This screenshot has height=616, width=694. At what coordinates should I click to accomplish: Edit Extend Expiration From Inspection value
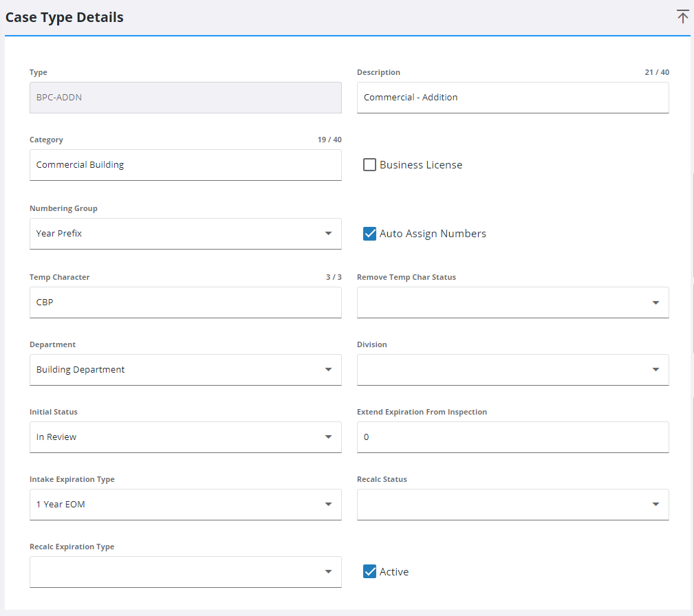[x=513, y=437]
